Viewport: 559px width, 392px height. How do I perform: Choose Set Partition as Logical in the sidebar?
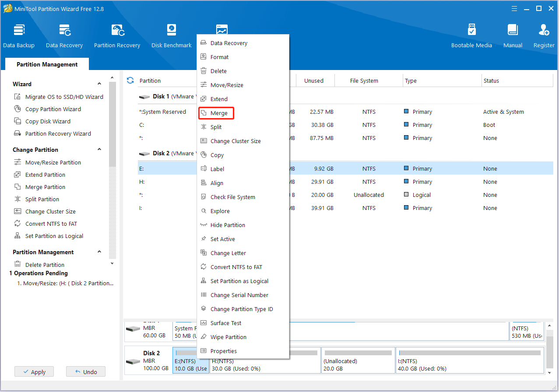point(49,236)
